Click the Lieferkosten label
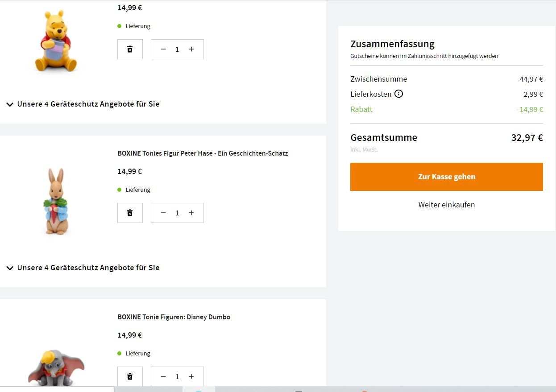 point(371,94)
